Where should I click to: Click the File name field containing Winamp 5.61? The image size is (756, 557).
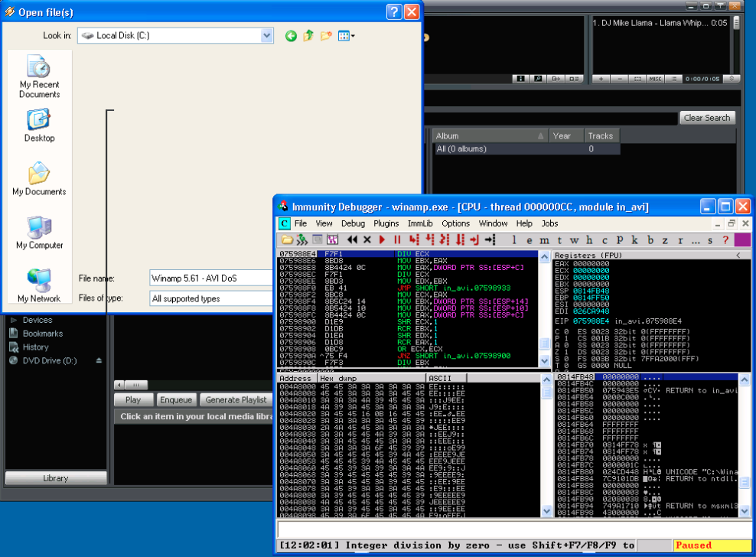point(211,278)
